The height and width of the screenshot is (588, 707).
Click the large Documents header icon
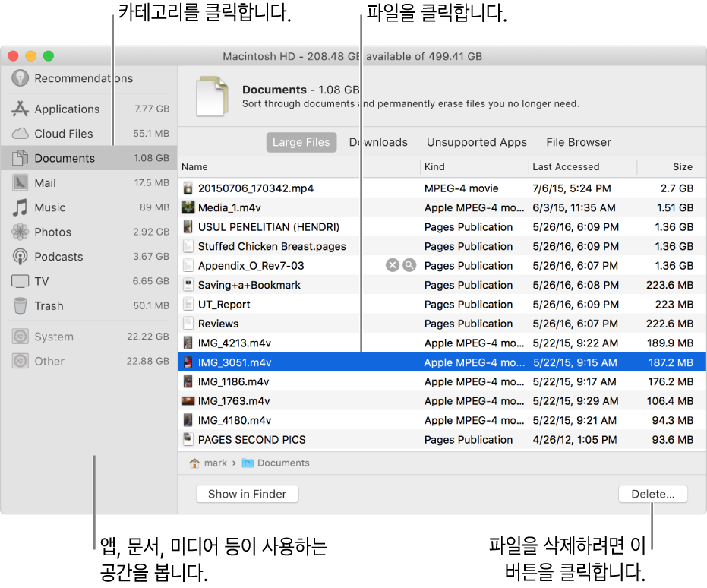point(212,96)
